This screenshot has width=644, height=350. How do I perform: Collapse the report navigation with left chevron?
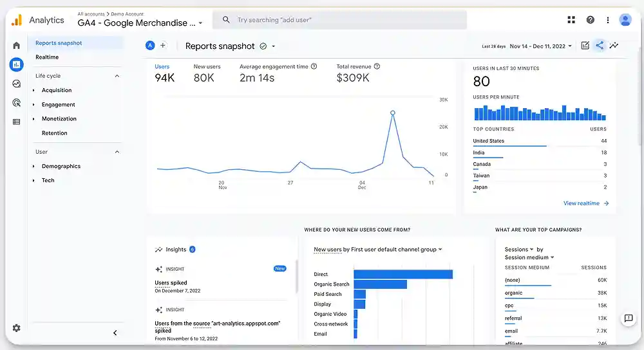click(115, 333)
